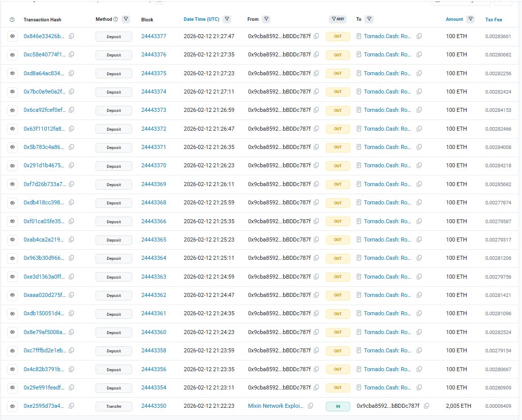Copy transaction hash 0xe3d1363a0ff
This screenshot has height=420, width=522.
click(x=71, y=276)
